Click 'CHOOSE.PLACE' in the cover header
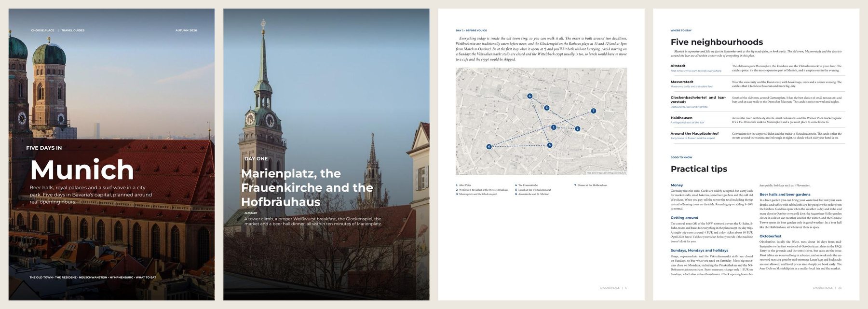868x309 pixels. [x=43, y=30]
